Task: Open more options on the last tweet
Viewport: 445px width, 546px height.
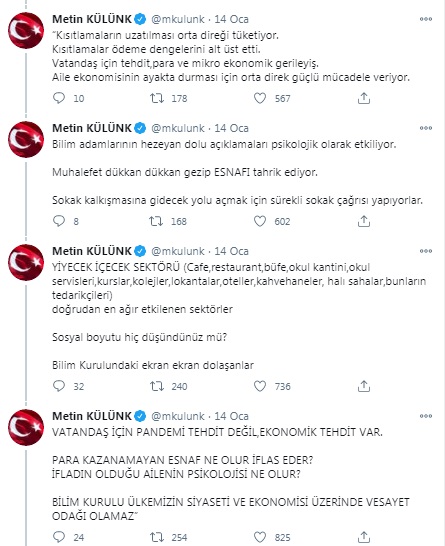Action: pyautogui.click(x=426, y=416)
